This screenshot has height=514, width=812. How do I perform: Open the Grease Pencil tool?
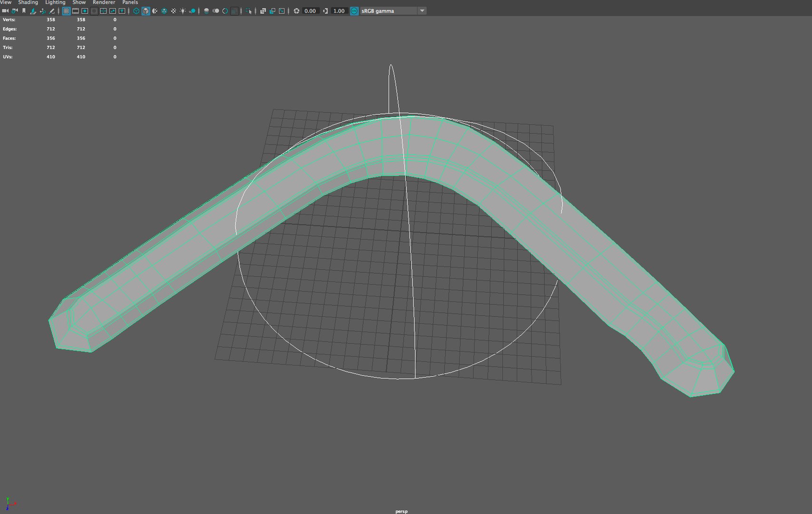(x=52, y=10)
